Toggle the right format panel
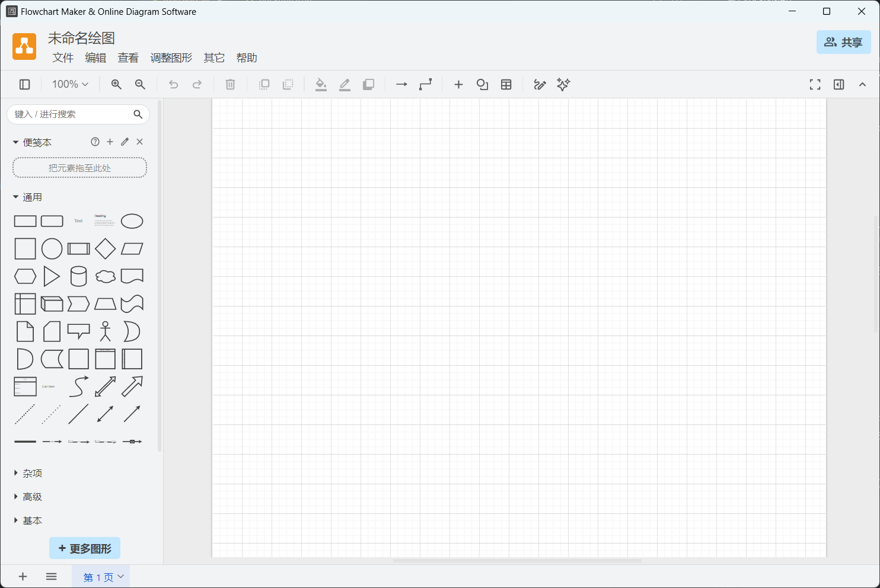This screenshot has height=588, width=880. [x=838, y=85]
